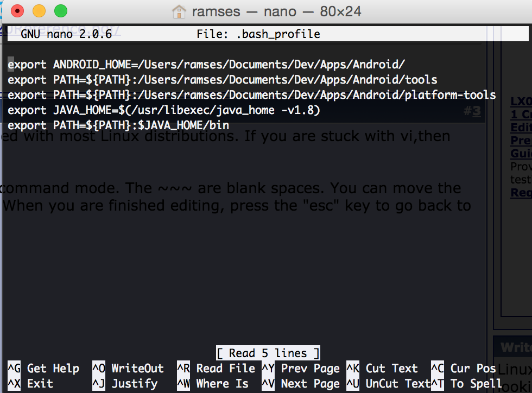Viewport: 532px width, 393px height.
Task: Click the yellow minimize window button
Action: point(39,11)
